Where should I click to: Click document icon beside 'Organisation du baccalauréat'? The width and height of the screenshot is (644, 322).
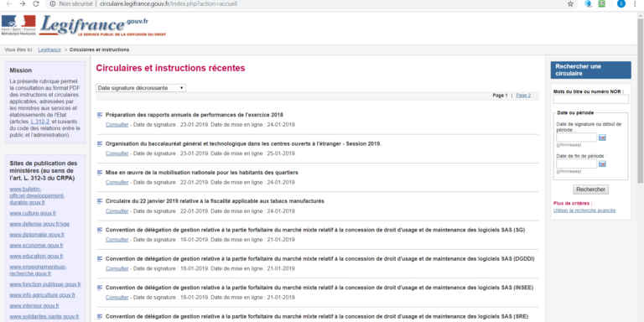[x=100, y=143]
